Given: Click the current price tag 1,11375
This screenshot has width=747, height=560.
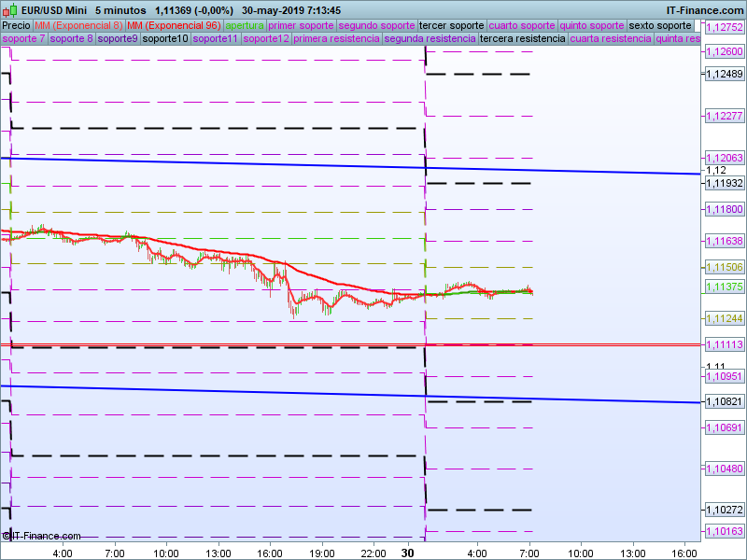Looking at the screenshot, I should [x=724, y=287].
